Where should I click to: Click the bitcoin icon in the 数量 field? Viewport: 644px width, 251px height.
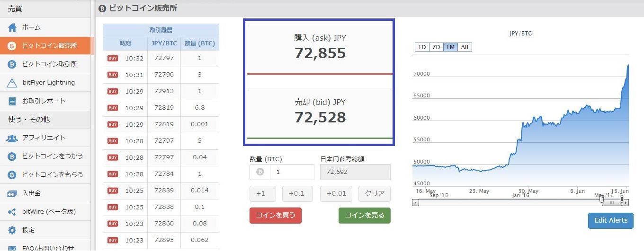point(260,172)
